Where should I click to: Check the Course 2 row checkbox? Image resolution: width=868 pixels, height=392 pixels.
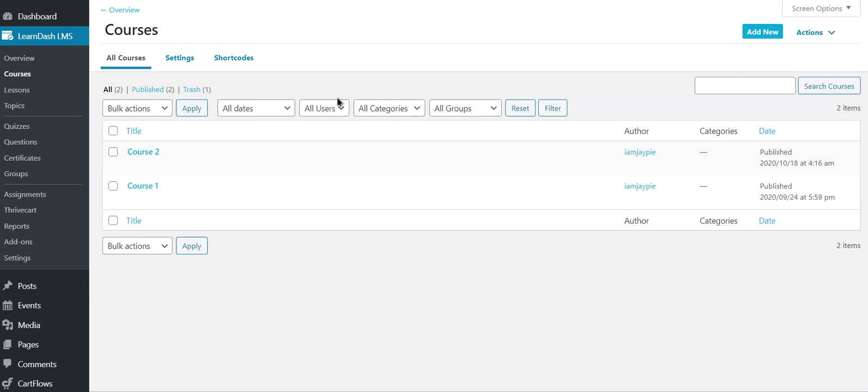[113, 152]
